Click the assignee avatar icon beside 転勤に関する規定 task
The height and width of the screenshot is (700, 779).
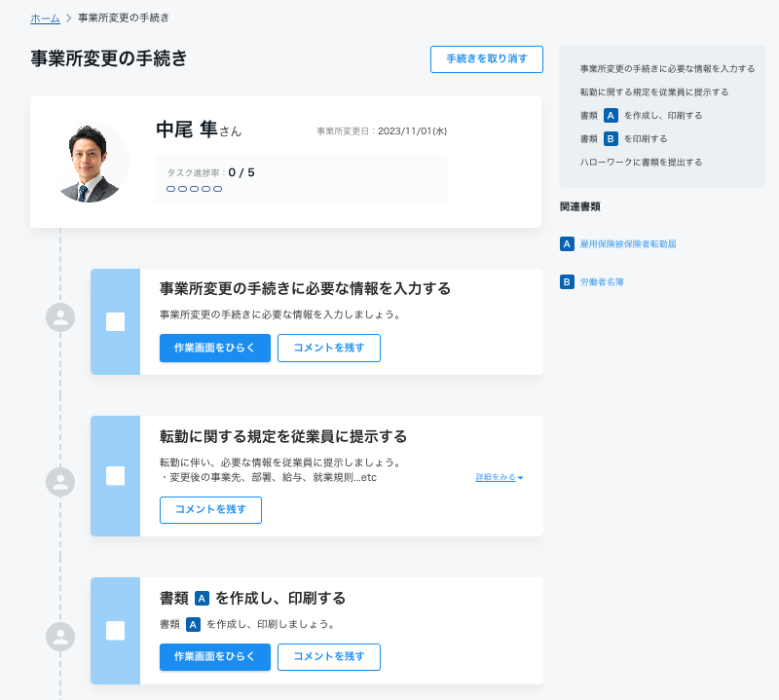click(60, 482)
